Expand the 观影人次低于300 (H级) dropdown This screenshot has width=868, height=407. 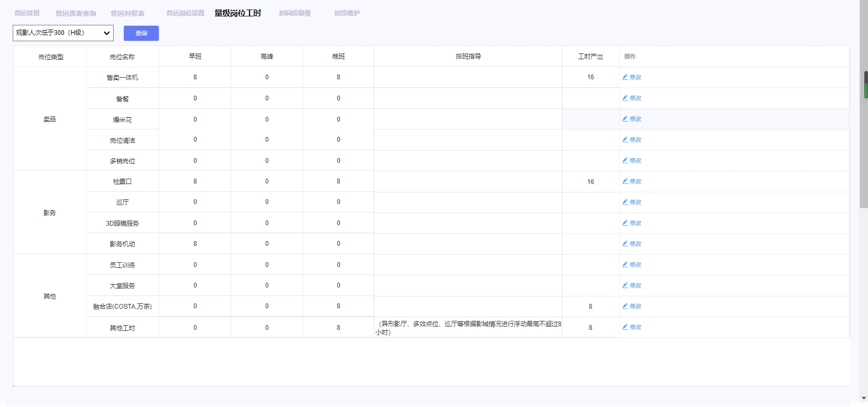[x=63, y=33]
